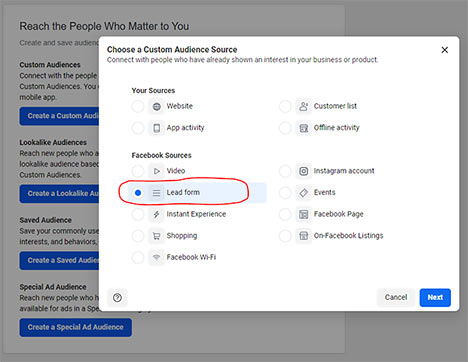Click the 'Special Ad Audience' heading
468x362 pixels.
[53, 287]
